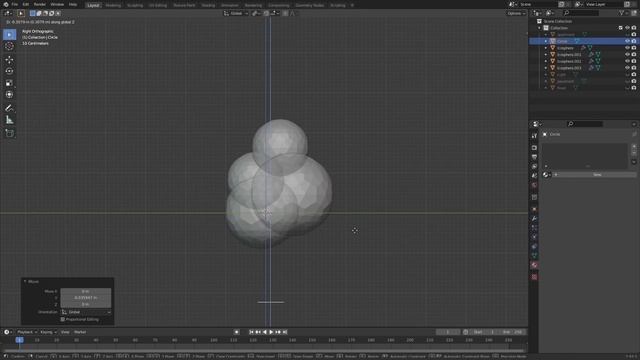Screen dimensions: 640x360
Task: Exclude Collection from view layer checkbox
Action: point(621,28)
